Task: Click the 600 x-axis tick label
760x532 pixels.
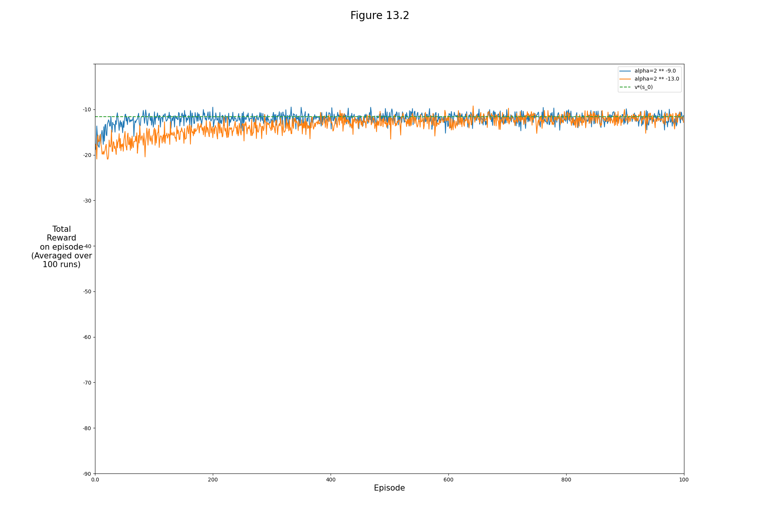Action: (448, 480)
